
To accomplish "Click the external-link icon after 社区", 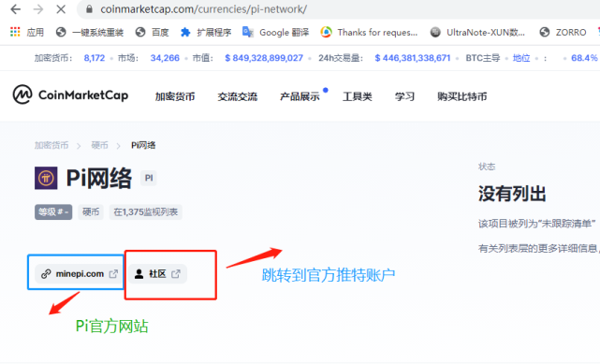I will [176, 274].
